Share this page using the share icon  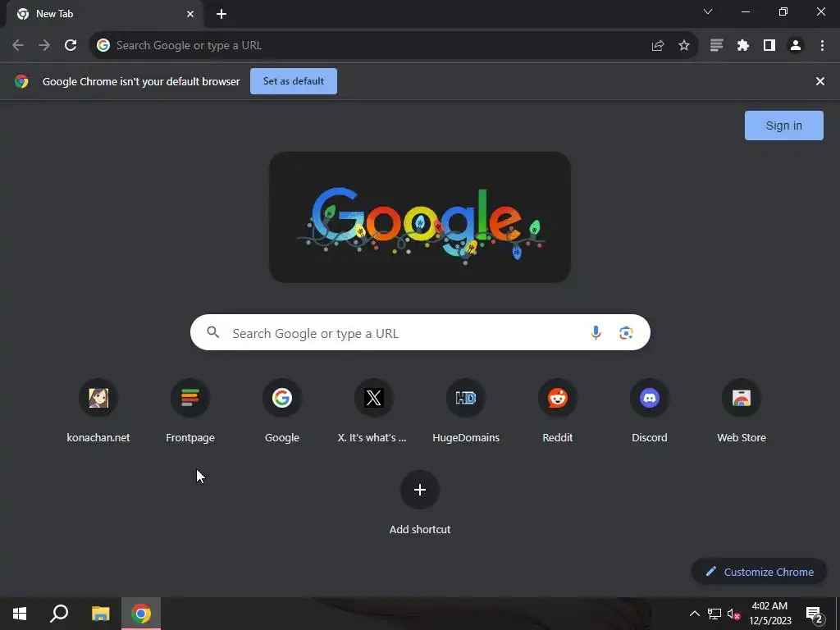[658, 46]
